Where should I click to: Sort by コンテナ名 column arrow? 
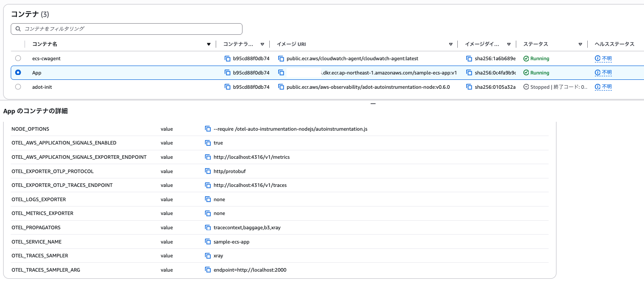209,44
